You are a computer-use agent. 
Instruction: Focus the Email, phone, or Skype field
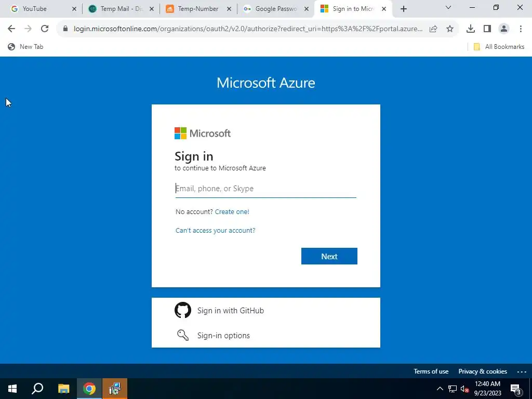(x=265, y=189)
